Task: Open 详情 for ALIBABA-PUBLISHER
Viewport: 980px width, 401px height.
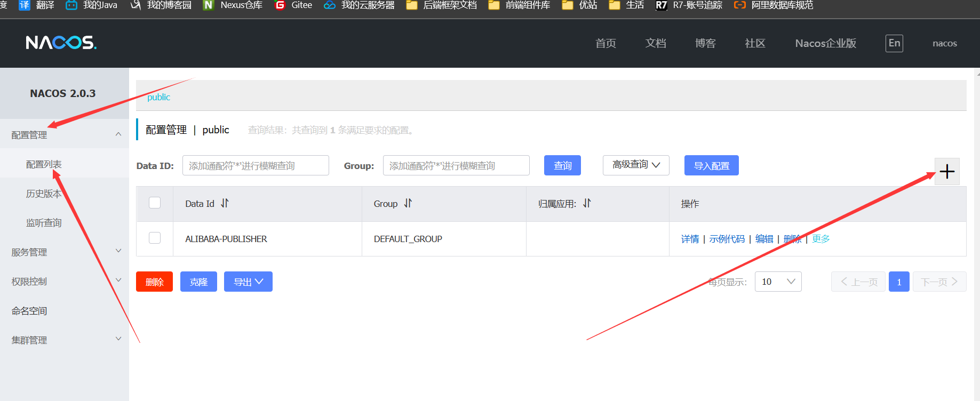Action: pyautogui.click(x=690, y=239)
